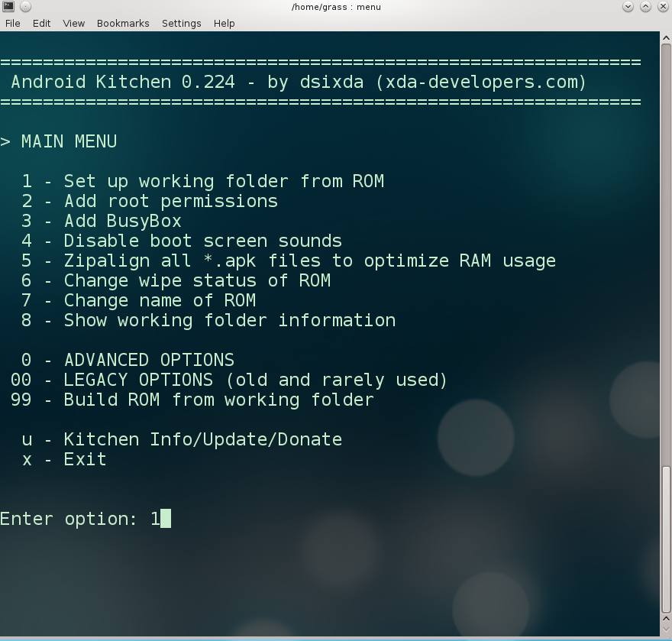672x641 pixels.
Task: Open the Settings menu
Action: point(181,23)
